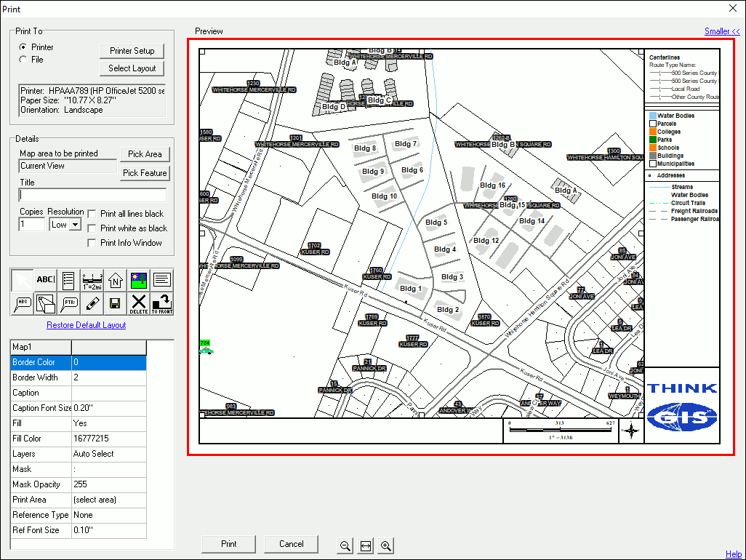Insert a picture using the landscape icon

tap(139, 280)
